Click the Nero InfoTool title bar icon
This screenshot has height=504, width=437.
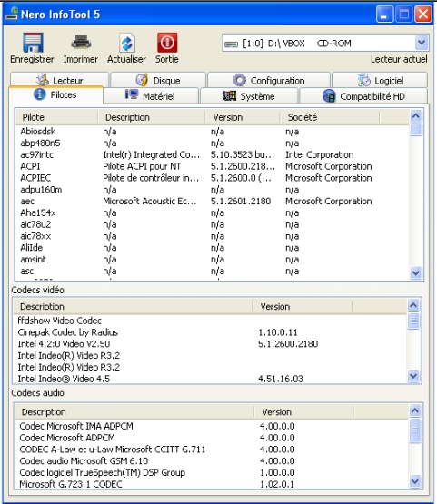pos(12,14)
